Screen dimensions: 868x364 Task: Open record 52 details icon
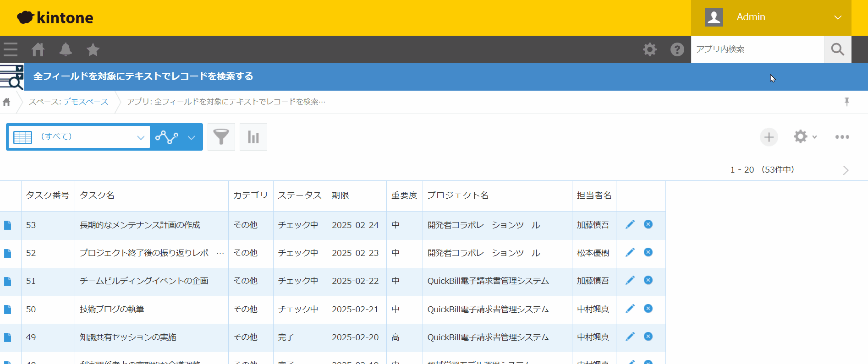pos(8,253)
